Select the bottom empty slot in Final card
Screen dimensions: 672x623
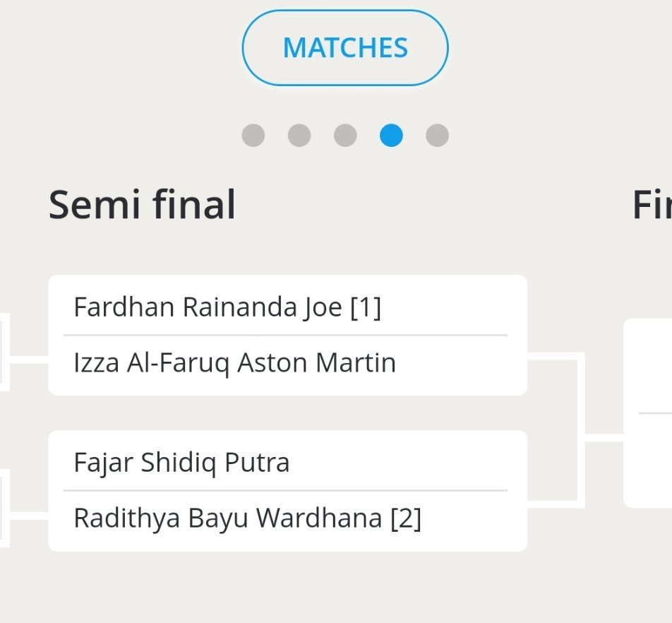648,460
